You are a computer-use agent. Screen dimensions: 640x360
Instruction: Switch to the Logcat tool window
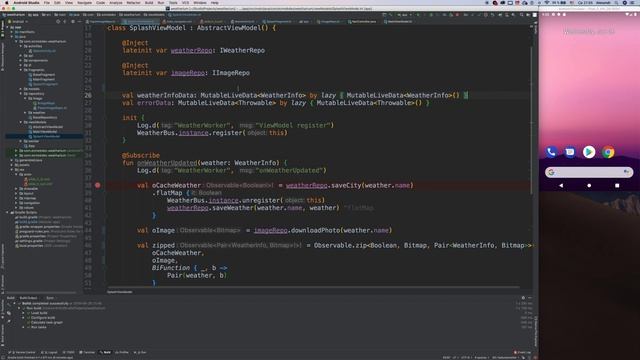pos(50,352)
